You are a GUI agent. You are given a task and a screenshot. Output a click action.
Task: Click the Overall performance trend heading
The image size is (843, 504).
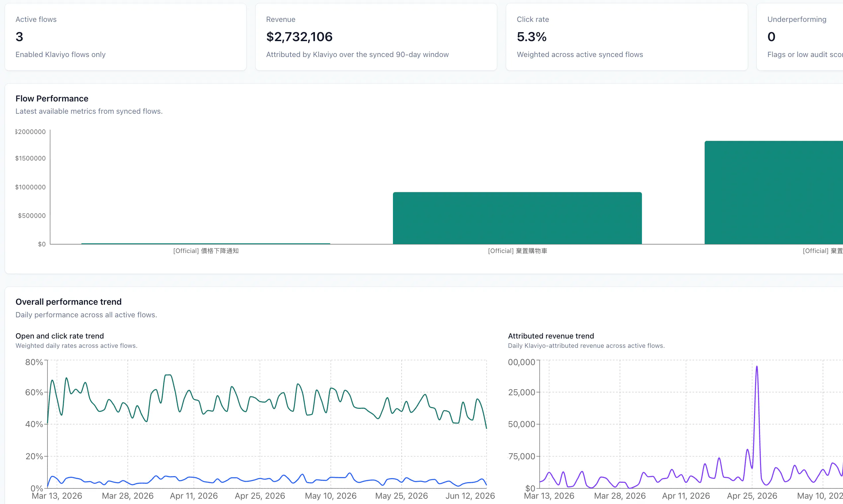pyautogui.click(x=68, y=302)
